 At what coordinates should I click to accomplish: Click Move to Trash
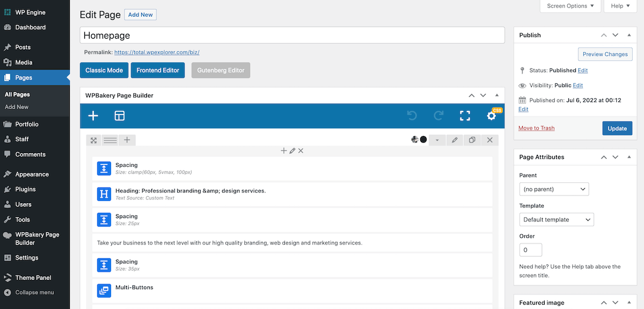coord(536,128)
